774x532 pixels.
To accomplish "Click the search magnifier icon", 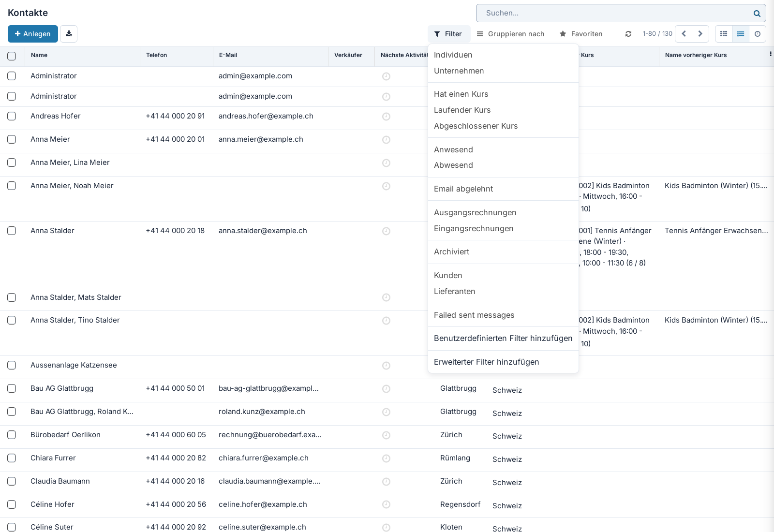I will (x=757, y=14).
